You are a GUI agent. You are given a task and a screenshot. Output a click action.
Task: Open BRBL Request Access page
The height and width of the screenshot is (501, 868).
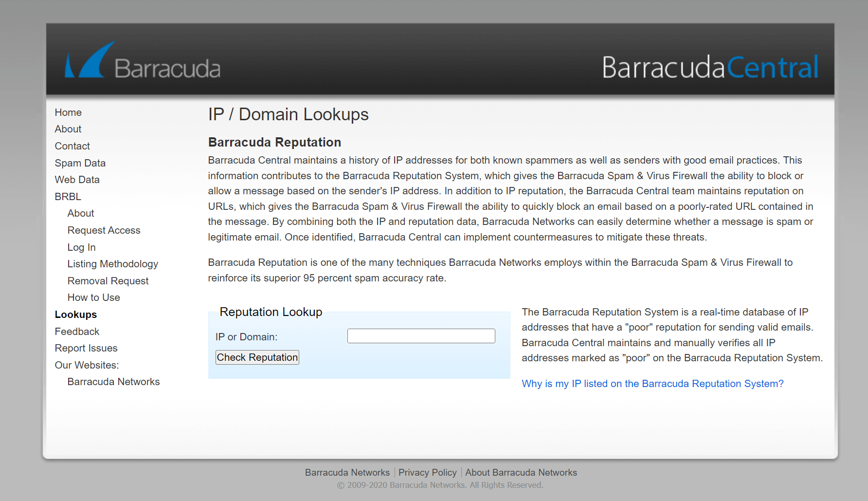click(104, 230)
